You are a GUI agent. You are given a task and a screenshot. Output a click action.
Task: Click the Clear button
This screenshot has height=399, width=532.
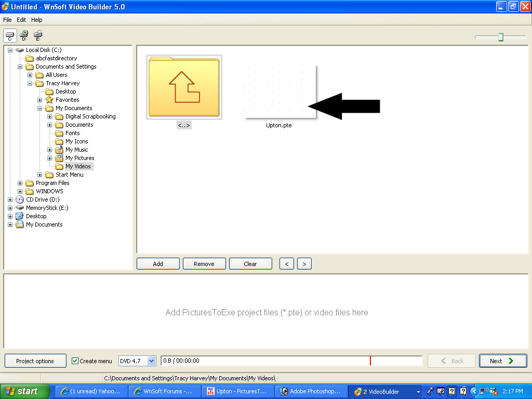pyautogui.click(x=250, y=263)
